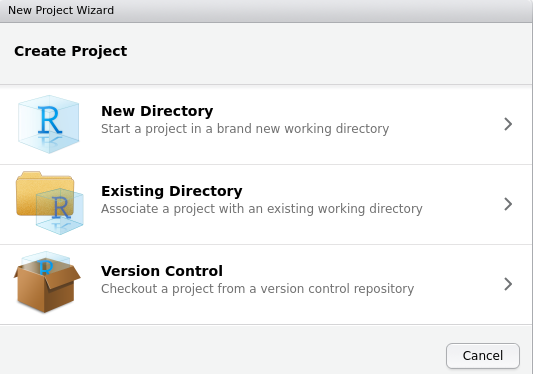Open Existing Directory via its chevron arrow

coord(508,204)
